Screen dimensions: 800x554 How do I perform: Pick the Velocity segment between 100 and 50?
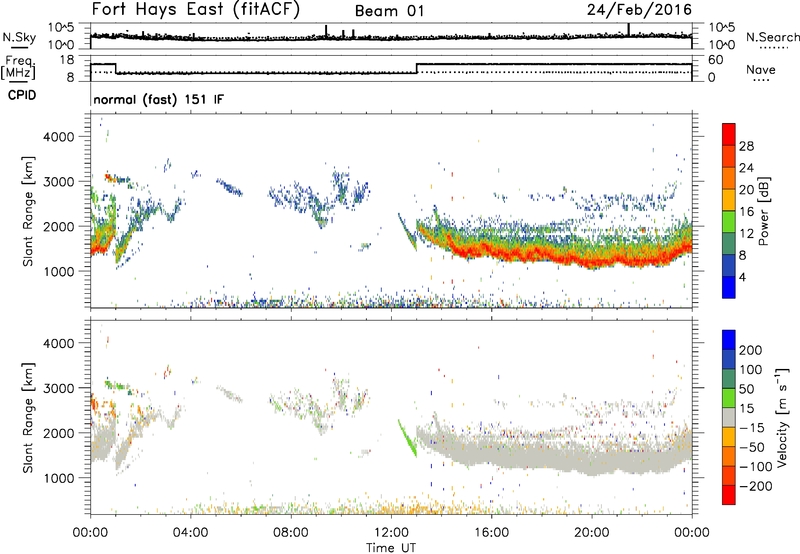point(729,379)
